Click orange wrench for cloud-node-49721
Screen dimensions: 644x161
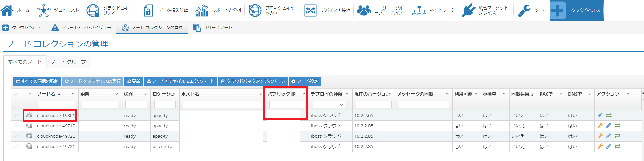pyautogui.click(x=600, y=146)
